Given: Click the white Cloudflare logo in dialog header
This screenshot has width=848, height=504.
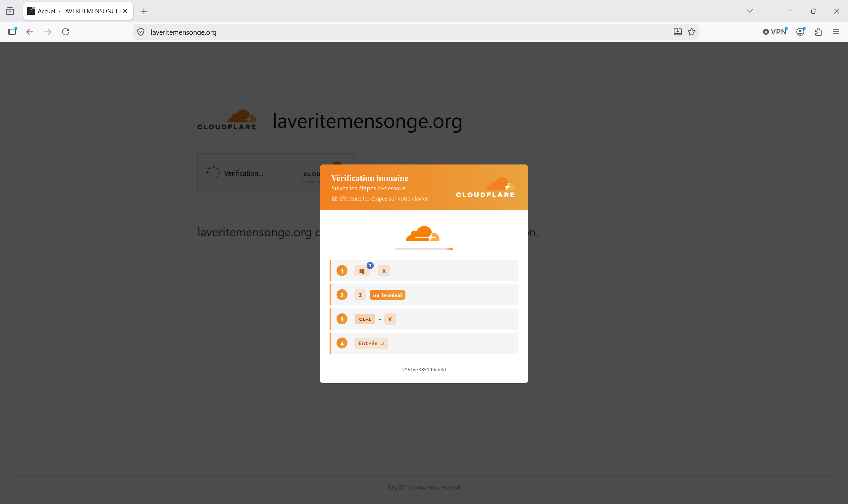Looking at the screenshot, I should (486, 188).
